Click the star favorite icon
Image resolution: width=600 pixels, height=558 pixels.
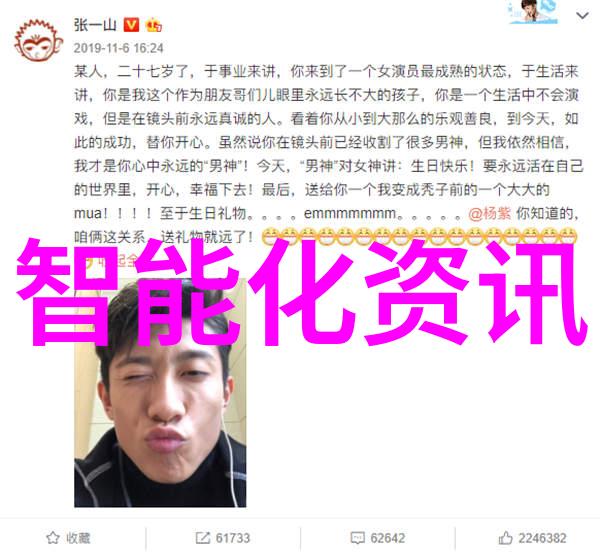[52, 538]
